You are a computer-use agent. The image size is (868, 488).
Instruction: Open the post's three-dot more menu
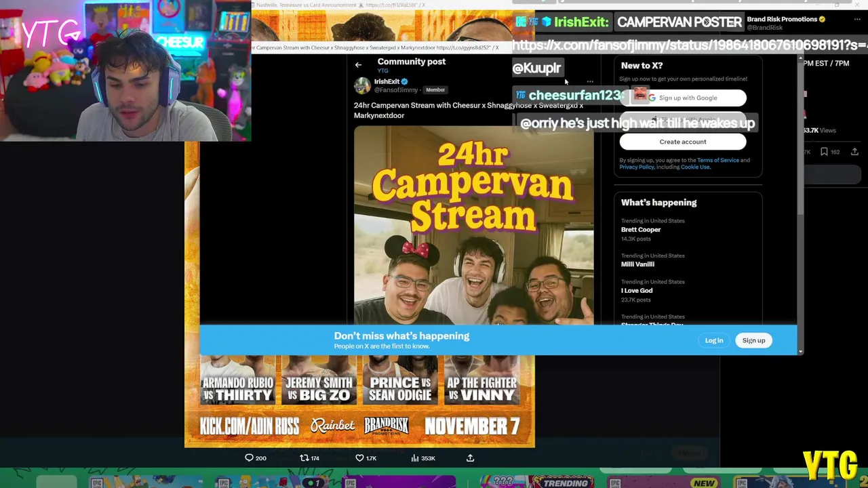pyautogui.click(x=590, y=81)
